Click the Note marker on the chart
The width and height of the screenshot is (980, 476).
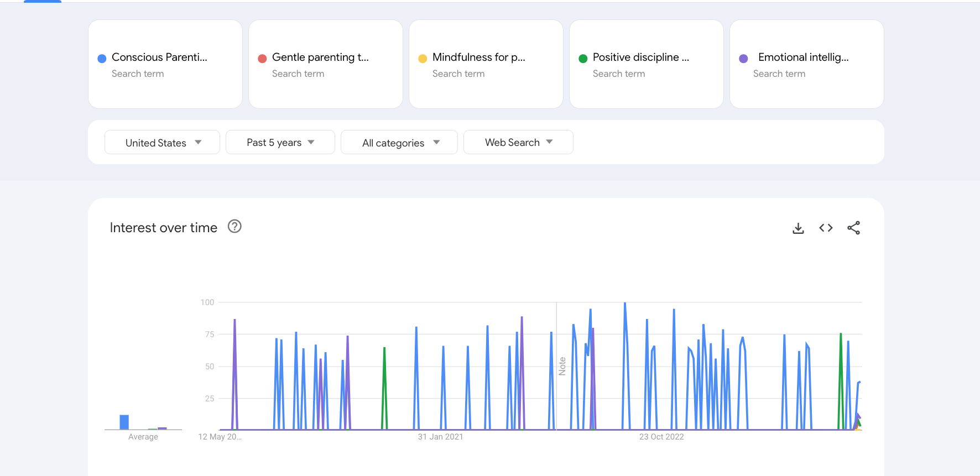[562, 366]
